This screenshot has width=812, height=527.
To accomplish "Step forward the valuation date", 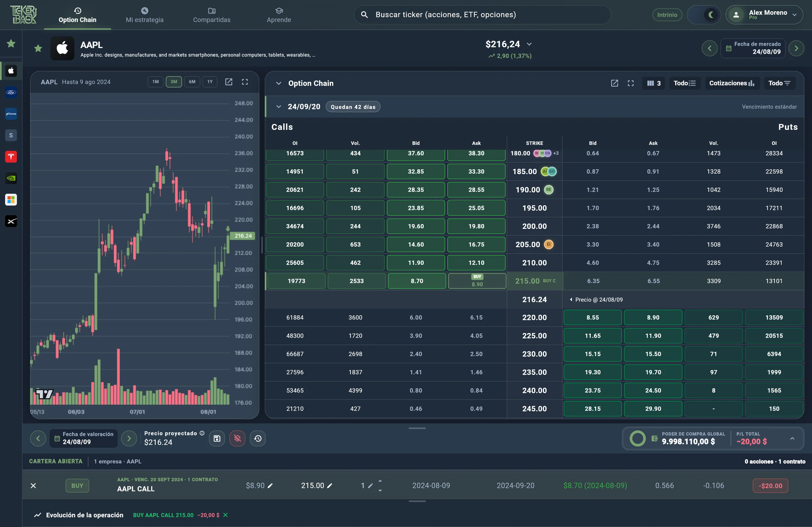I will 129,438.
